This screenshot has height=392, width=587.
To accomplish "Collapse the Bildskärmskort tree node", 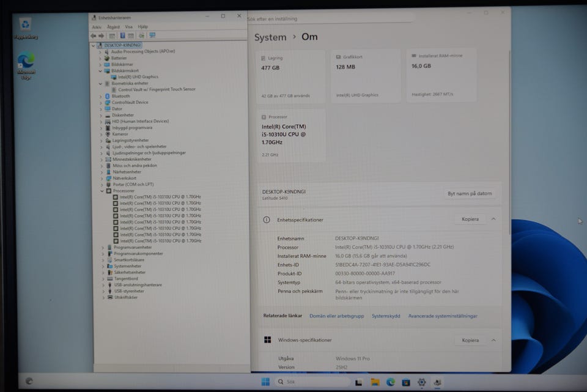I will pyautogui.click(x=102, y=71).
